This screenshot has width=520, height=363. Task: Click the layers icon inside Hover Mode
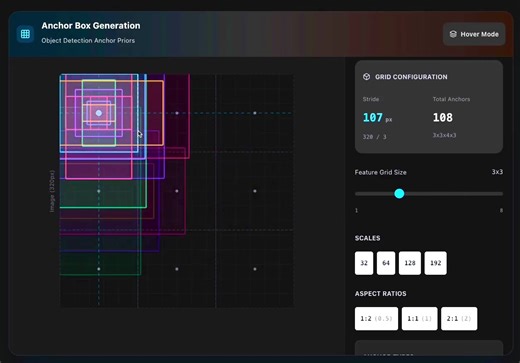point(453,34)
